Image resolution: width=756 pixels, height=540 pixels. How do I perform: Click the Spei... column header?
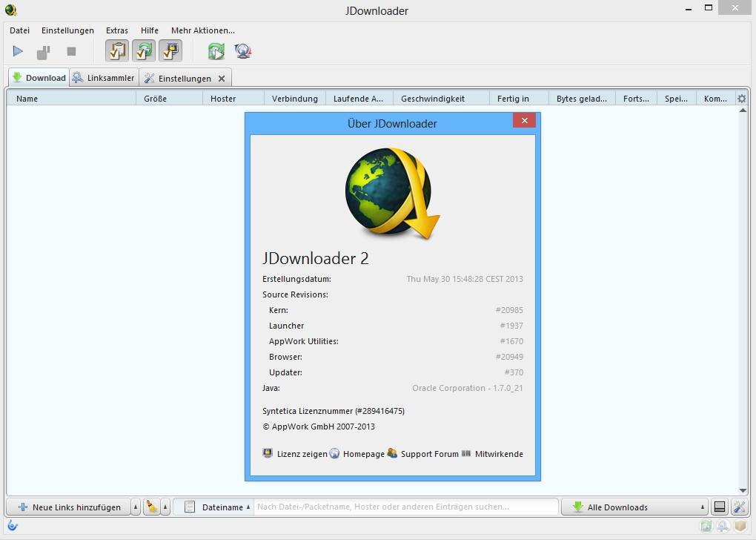click(677, 99)
